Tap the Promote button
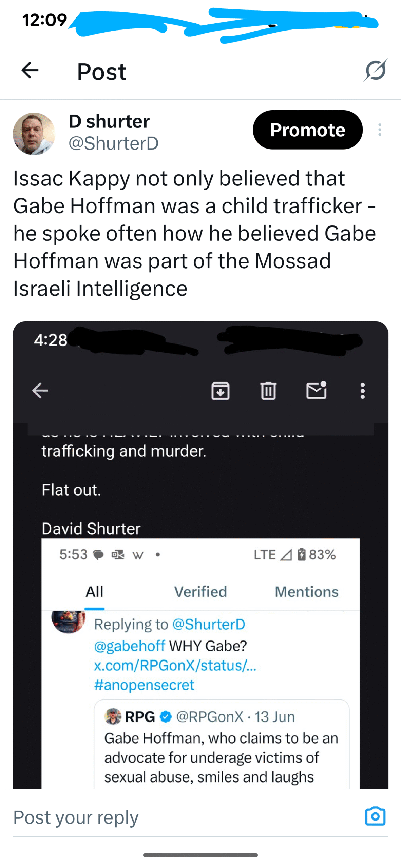 (307, 130)
